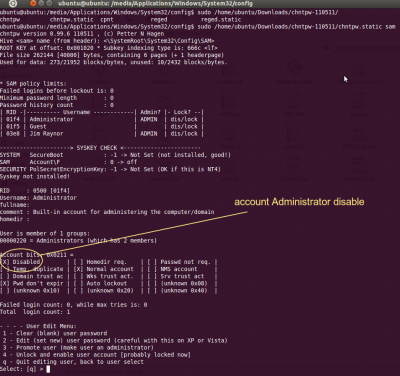Close the terminal with the orange button
The height and width of the screenshot is (376, 400).
[x=33, y=3]
